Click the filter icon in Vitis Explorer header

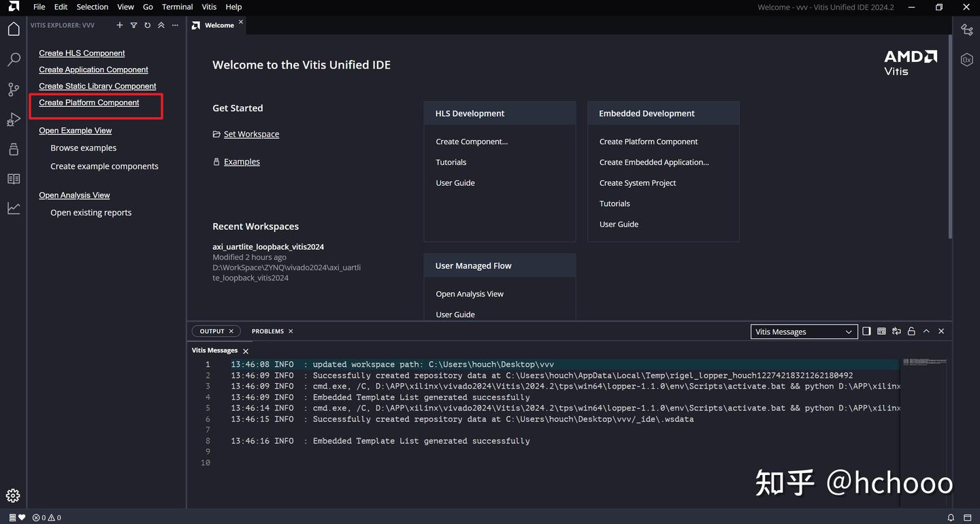(x=133, y=25)
